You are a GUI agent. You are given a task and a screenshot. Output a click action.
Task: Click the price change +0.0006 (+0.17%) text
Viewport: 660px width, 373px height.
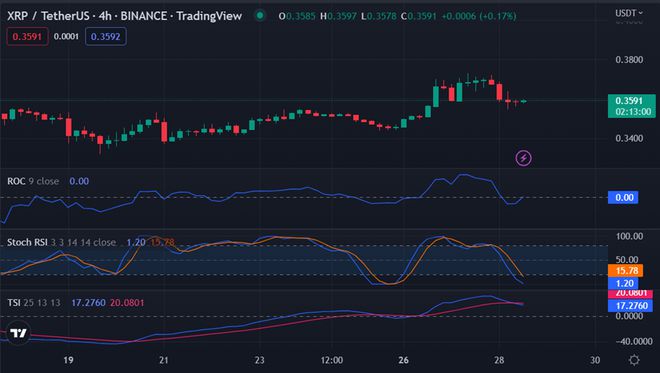coord(479,16)
